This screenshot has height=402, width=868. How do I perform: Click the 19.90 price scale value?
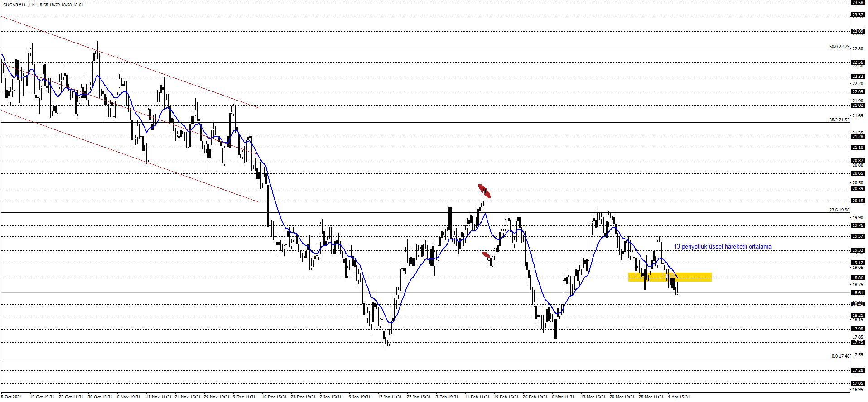click(858, 218)
